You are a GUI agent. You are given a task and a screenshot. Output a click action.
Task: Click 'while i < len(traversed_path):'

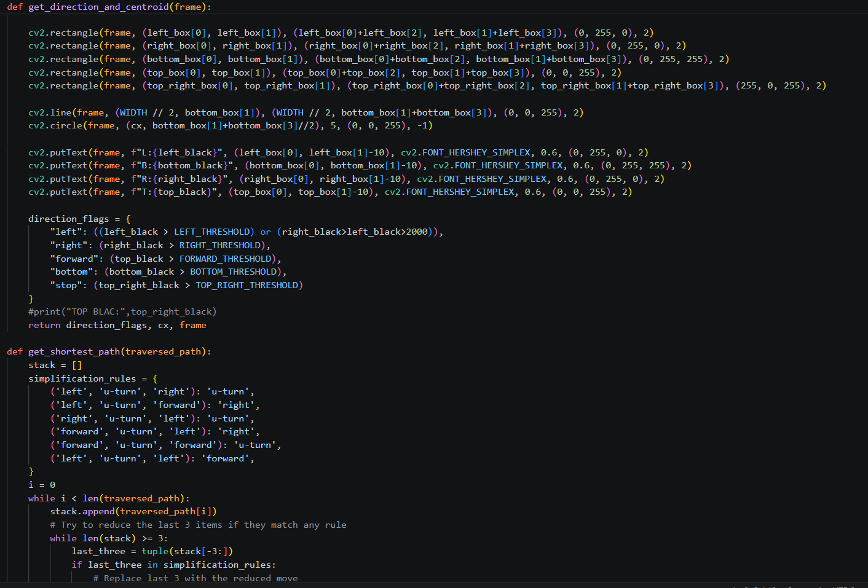coord(109,498)
